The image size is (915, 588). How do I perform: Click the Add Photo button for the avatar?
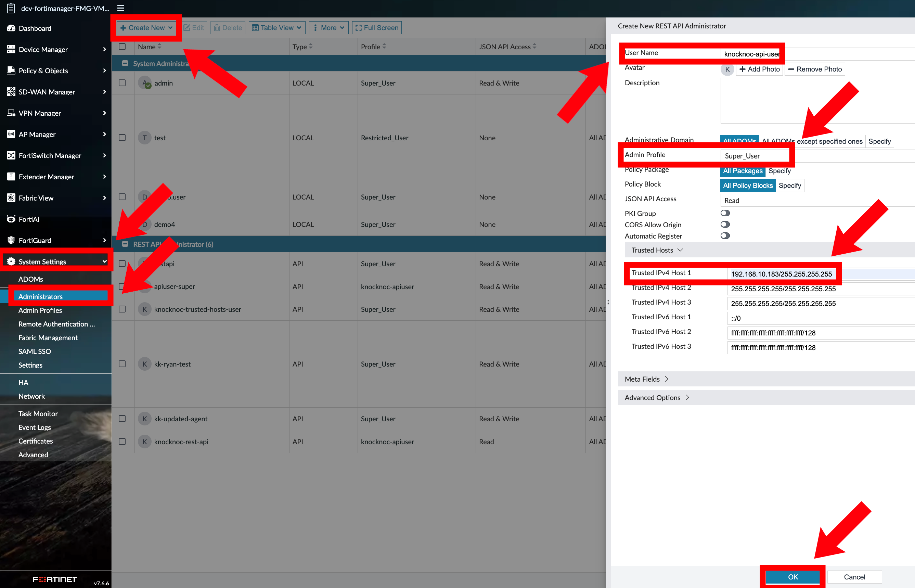pyautogui.click(x=759, y=69)
